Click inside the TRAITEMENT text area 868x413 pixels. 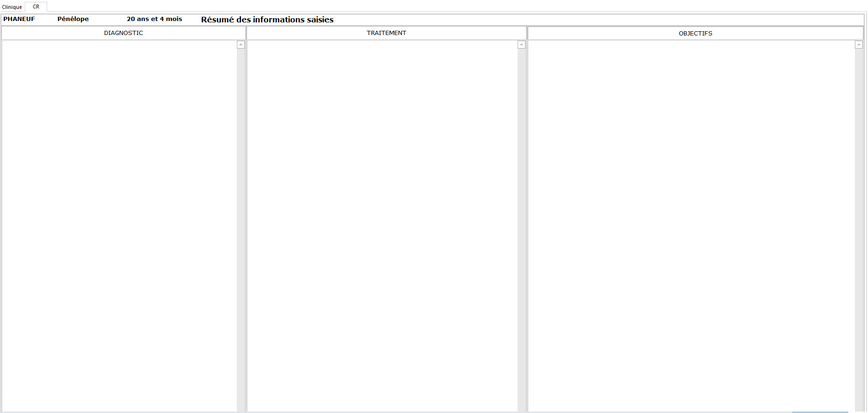(x=383, y=226)
